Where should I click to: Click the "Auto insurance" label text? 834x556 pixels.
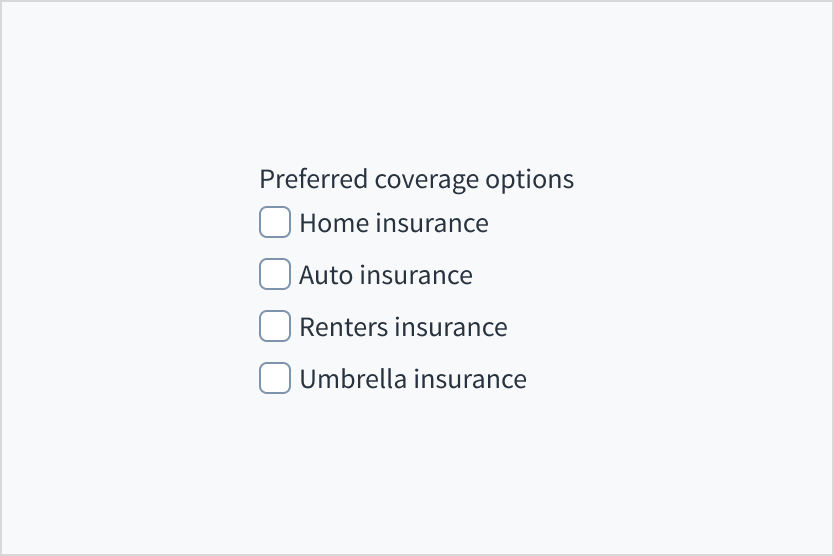click(x=385, y=275)
